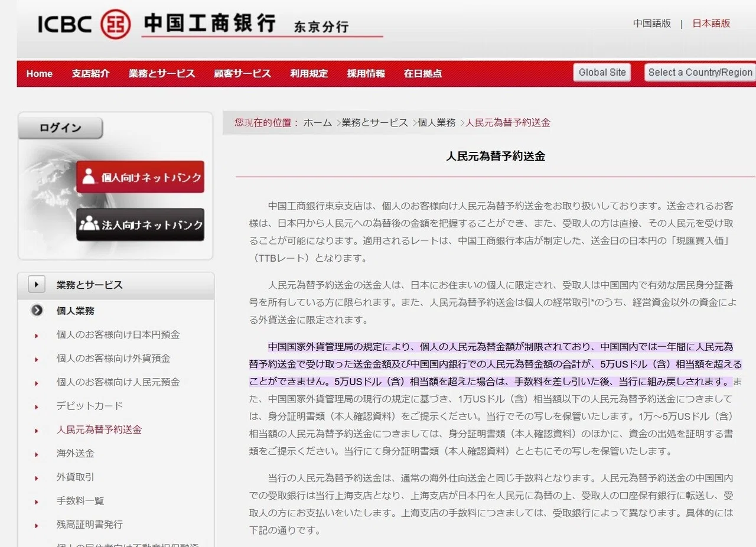Open 法人向けネットバンク login
This screenshot has width=756, height=547.
pyautogui.click(x=140, y=224)
